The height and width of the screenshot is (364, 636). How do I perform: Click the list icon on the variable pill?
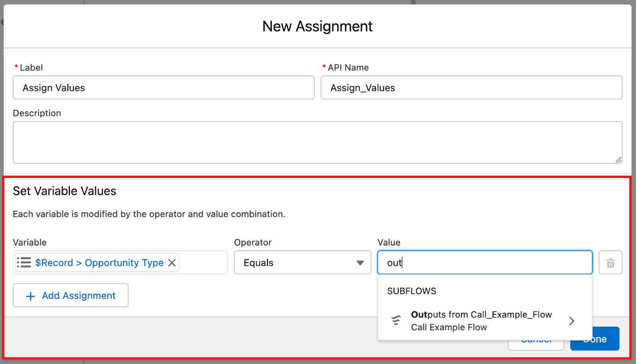point(24,263)
